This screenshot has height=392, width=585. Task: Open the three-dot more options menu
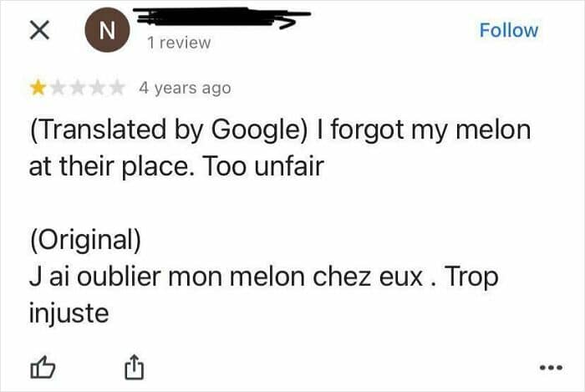(547, 368)
